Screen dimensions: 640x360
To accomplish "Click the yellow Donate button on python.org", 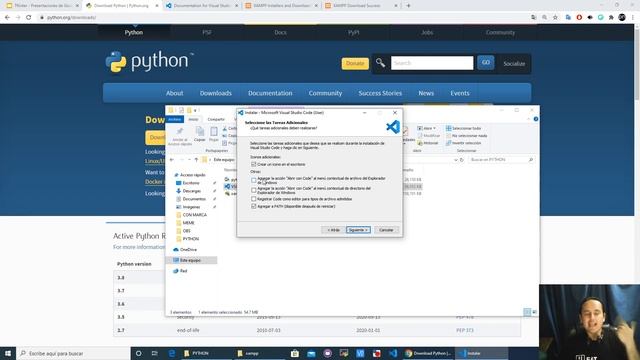I will (355, 63).
